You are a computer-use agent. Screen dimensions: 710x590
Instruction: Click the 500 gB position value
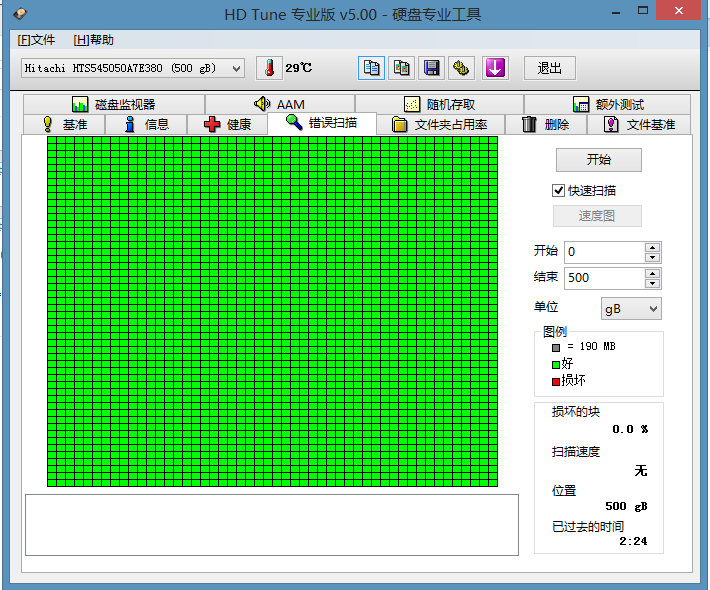point(626,506)
